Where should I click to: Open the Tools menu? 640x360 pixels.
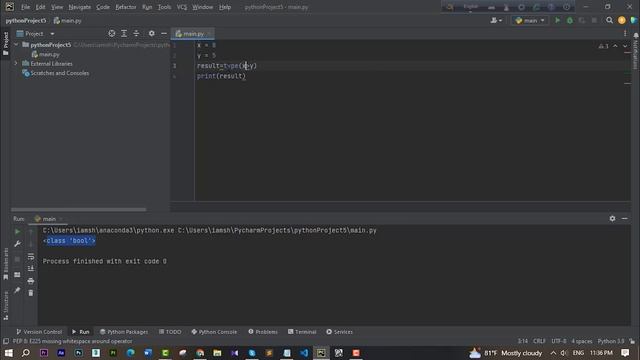pos(164,7)
